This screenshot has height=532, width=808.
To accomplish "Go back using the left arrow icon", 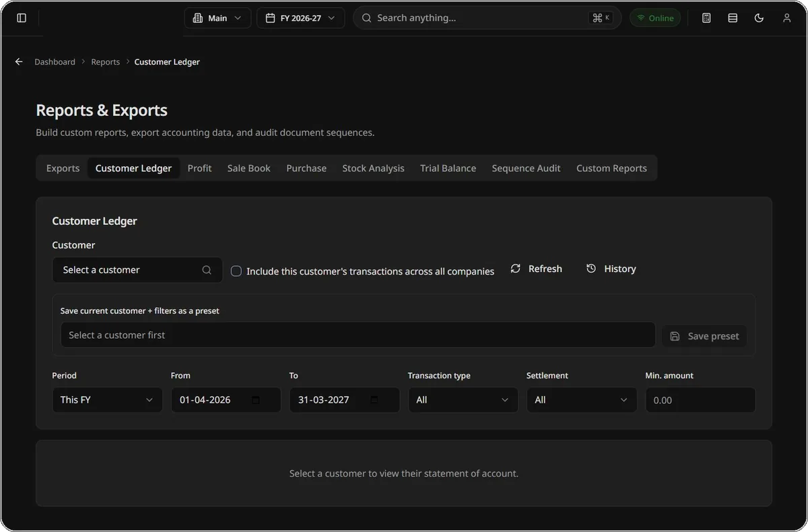I will [19, 62].
